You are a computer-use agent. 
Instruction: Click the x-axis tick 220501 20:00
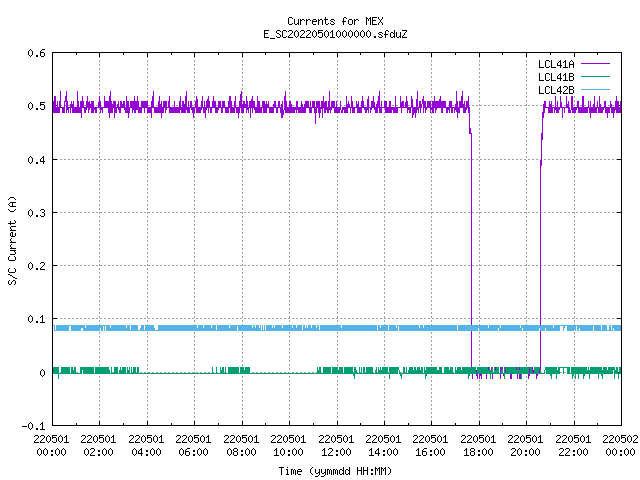click(525, 446)
